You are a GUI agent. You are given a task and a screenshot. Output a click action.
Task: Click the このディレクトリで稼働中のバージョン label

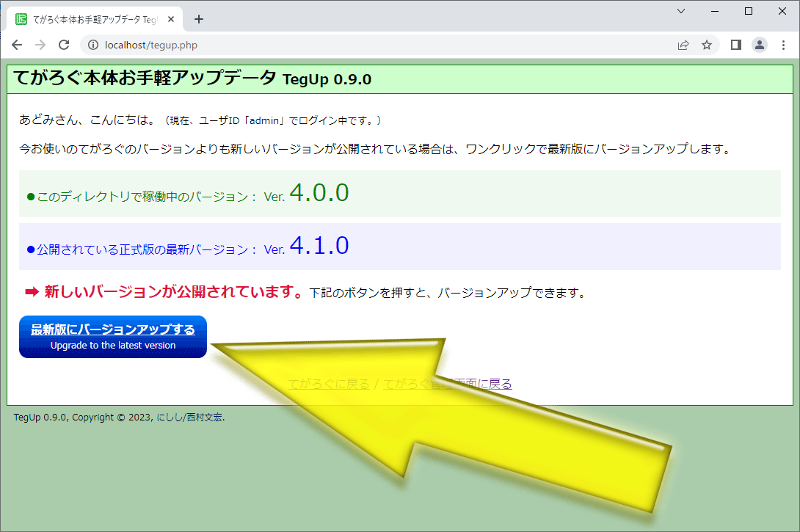(142, 197)
